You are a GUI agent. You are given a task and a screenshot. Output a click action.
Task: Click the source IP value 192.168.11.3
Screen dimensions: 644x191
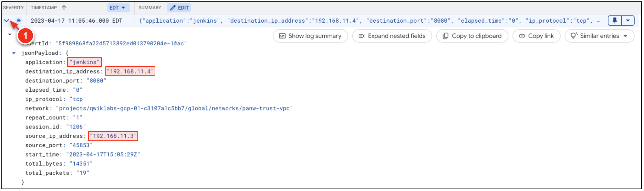point(113,136)
